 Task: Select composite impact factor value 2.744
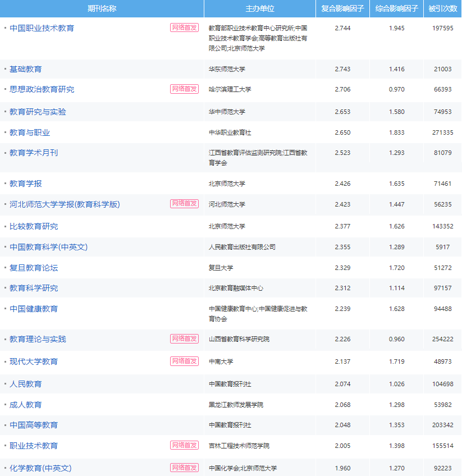click(342, 28)
